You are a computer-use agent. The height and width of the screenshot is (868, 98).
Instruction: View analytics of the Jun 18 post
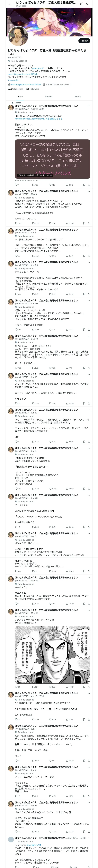point(67,403)
